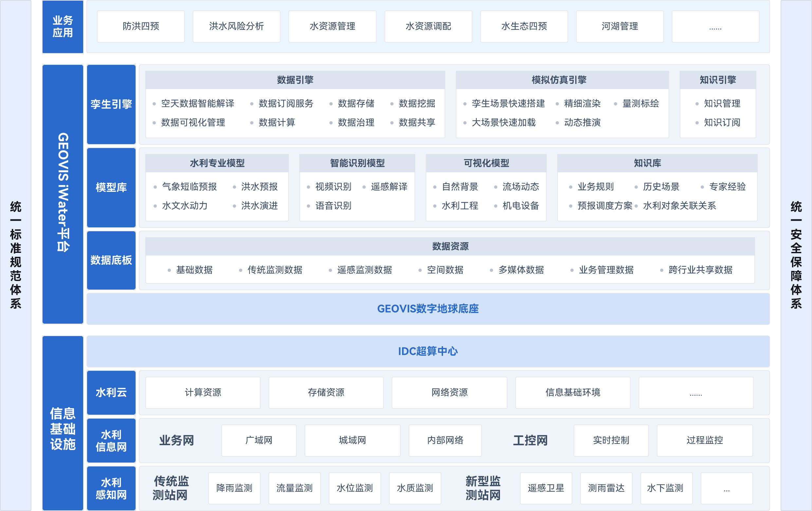Click 专家经验 item

pyautogui.click(x=727, y=186)
